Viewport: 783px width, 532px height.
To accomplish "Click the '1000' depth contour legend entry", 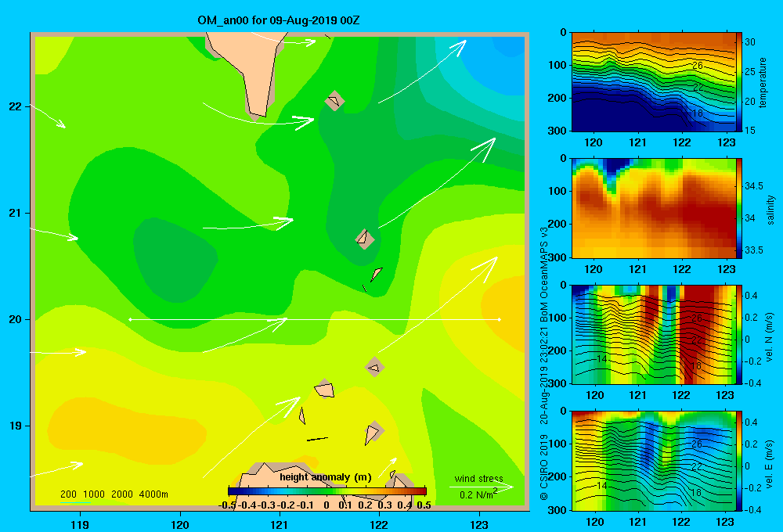I will click(94, 494).
